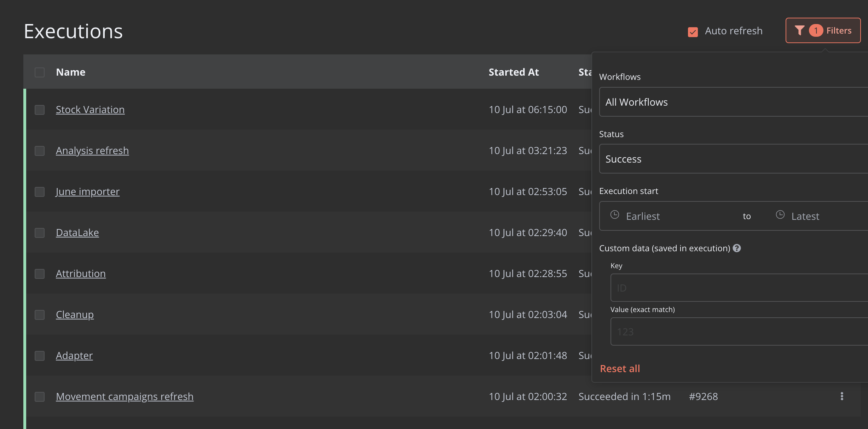Open the Status dropdown showing Success
Viewport: 868px width, 429px height.
pos(732,159)
